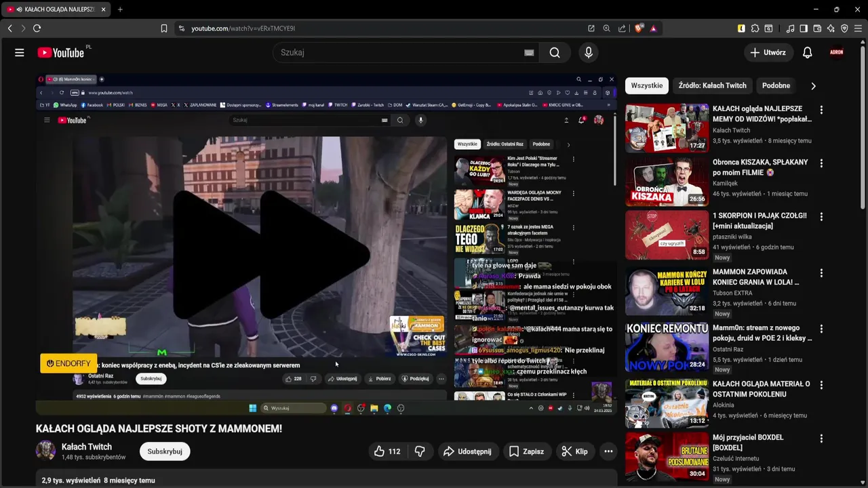Share video with Udostępnij button

467,451
